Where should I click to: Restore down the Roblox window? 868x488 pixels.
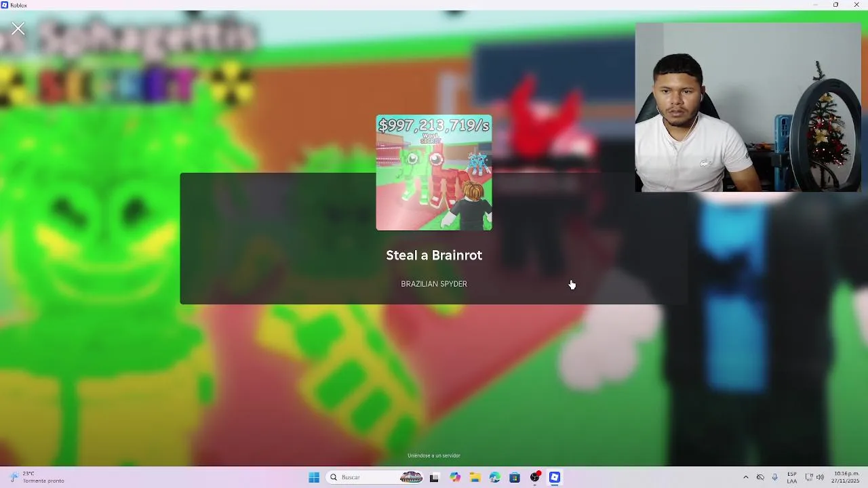[835, 5]
